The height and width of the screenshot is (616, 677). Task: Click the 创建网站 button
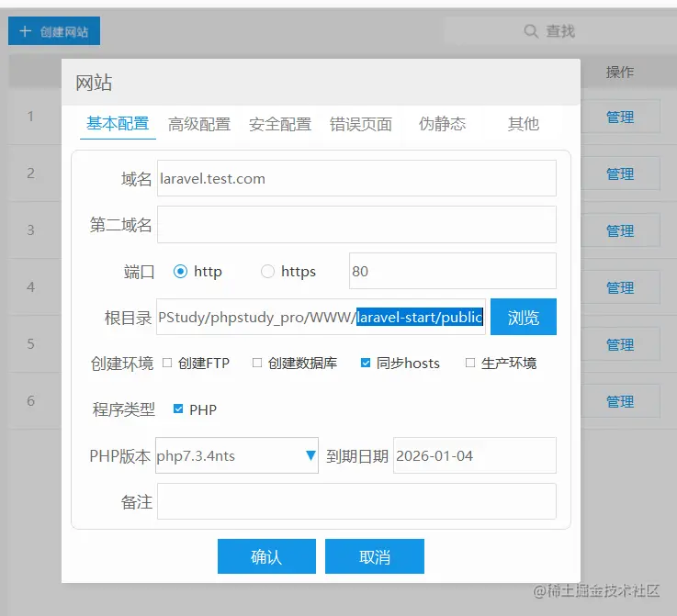[x=54, y=31]
